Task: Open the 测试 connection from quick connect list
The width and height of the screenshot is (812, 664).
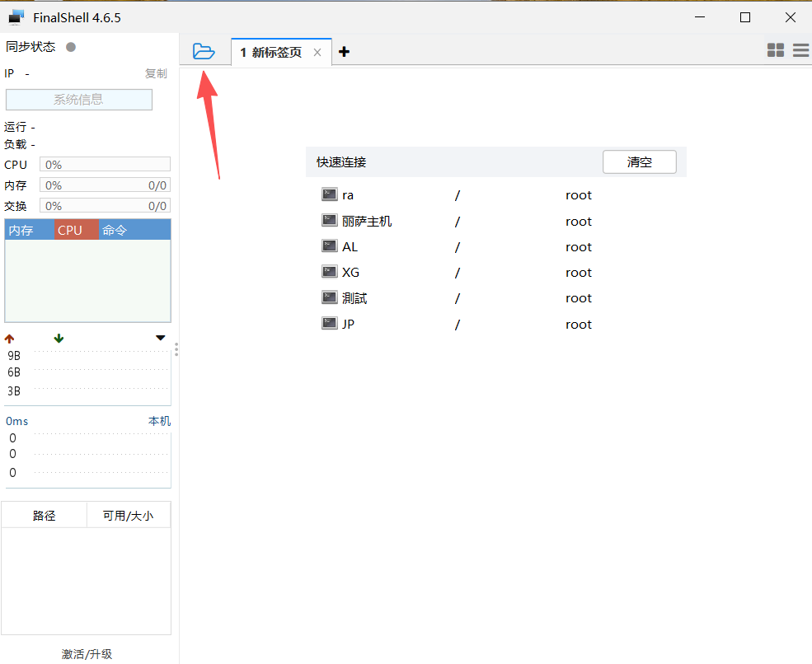Action: click(x=354, y=297)
